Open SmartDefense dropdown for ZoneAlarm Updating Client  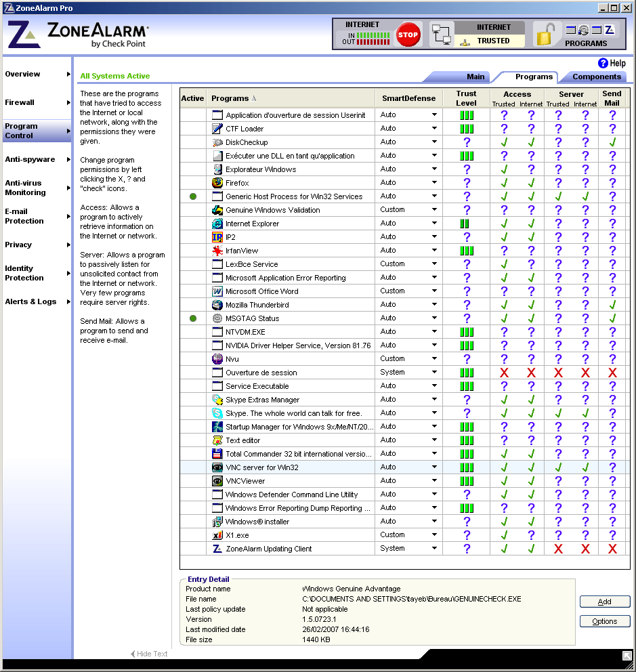[434, 548]
